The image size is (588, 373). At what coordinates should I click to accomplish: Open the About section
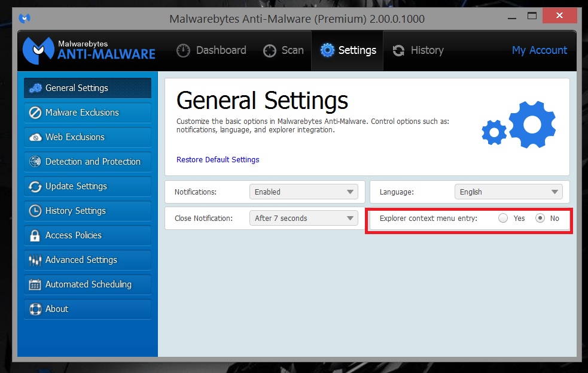click(88, 309)
